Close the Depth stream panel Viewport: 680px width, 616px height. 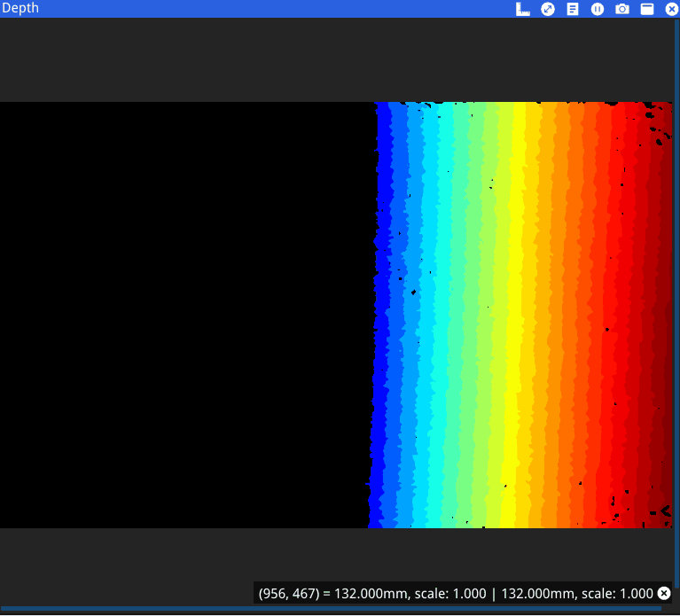click(x=671, y=9)
